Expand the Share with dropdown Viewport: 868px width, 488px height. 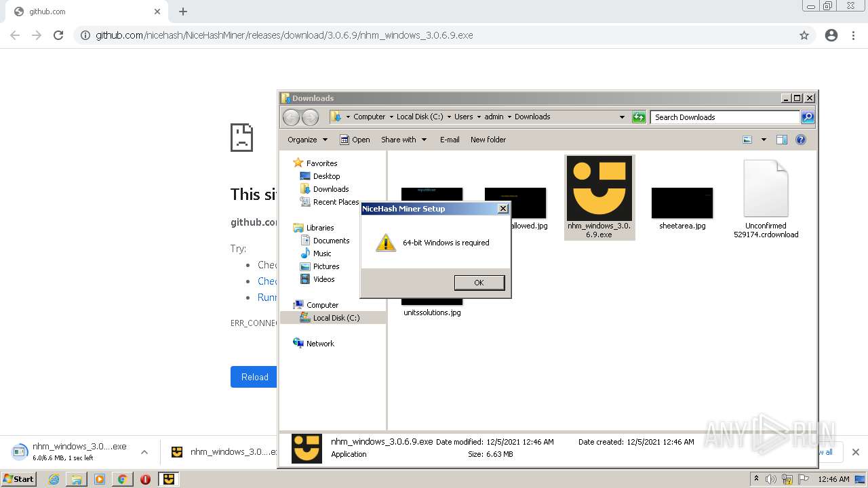point(404,140)
